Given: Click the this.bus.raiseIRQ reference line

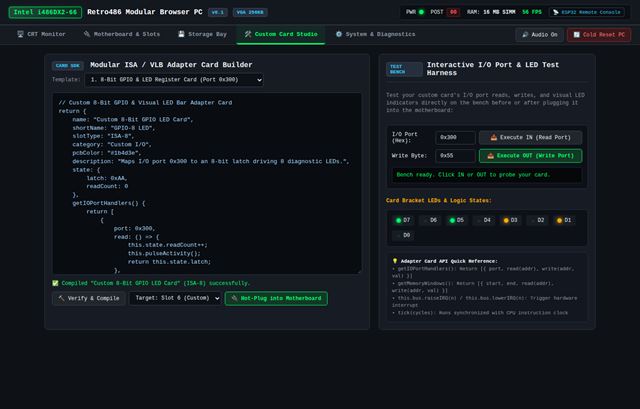Looking at the screenshot, I should 484,302.
